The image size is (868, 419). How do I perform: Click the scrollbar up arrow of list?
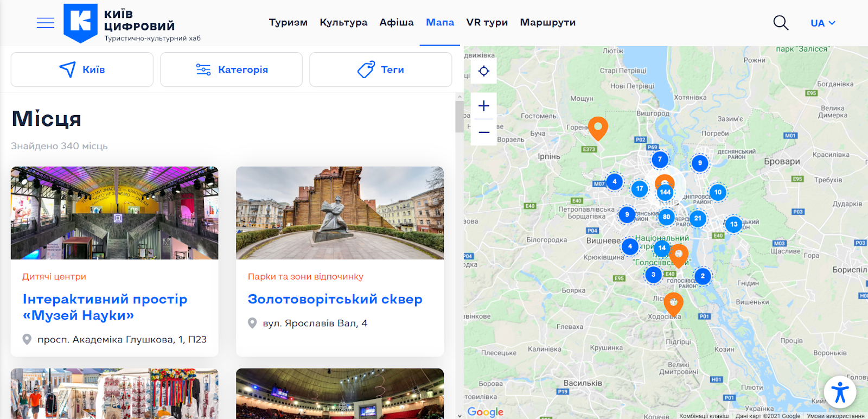459,97
